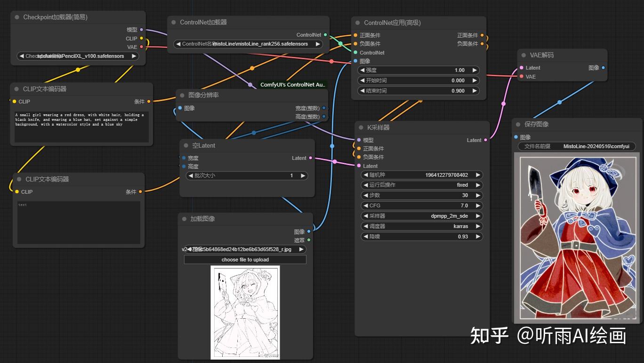Click the choose file to upload button
The image size is (644, 363).
pyautogui.click(x=245, y=260)
